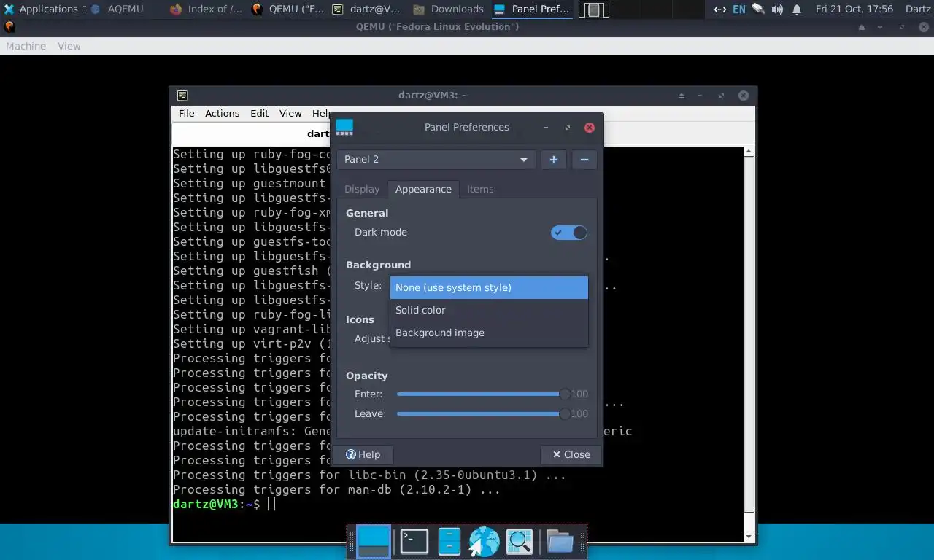Switch to the Display tab
Image resolution: width=934 pixels, height=560 pixels.
click(362, 189)
